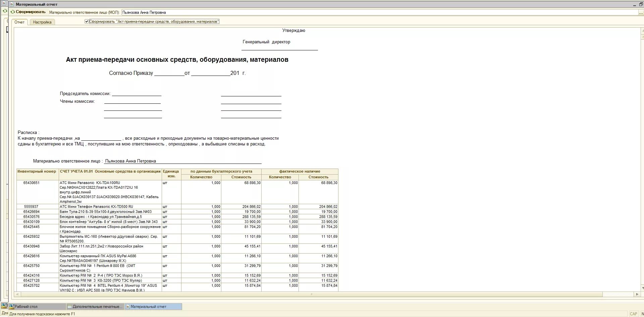
Task: Select Компьютер Р/М № 3 К8-3200 row
Action: 101,281
